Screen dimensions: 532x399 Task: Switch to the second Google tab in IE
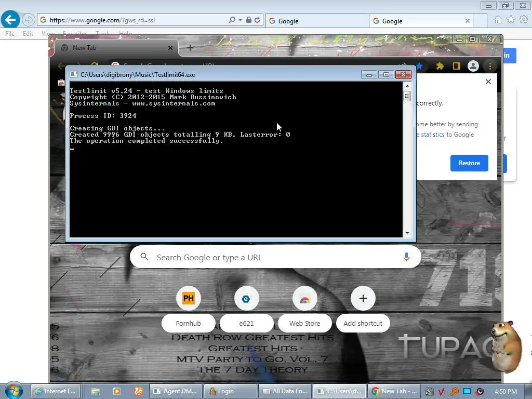click(416, 21)
